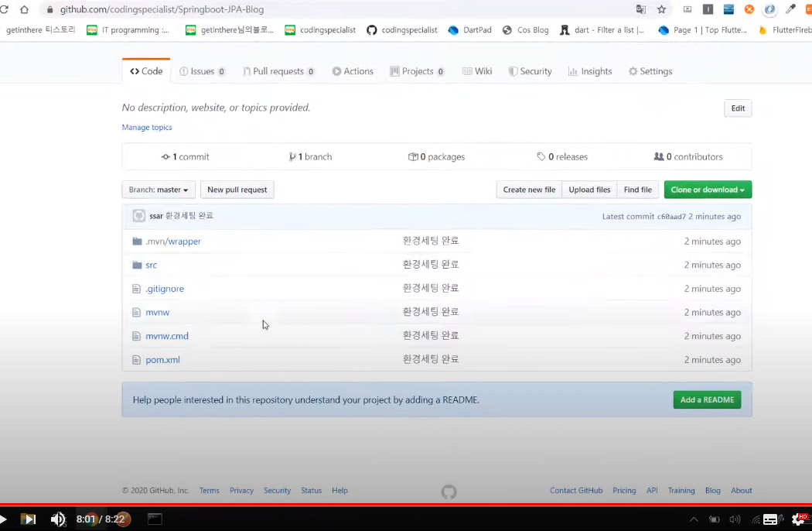812x531 pixels.
Task: Open the About footer link
Action: (741, 491)
